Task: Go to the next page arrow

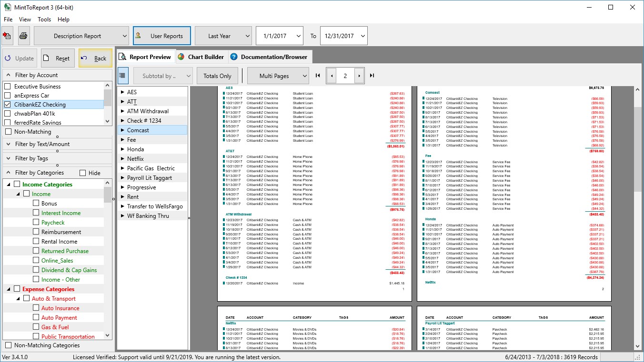Action: coord(359,76)
